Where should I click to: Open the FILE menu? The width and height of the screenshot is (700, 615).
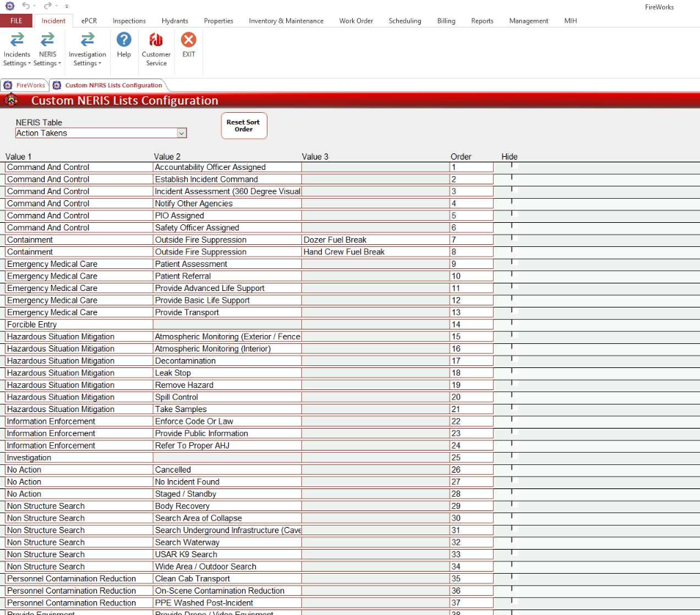click(16, 21)
